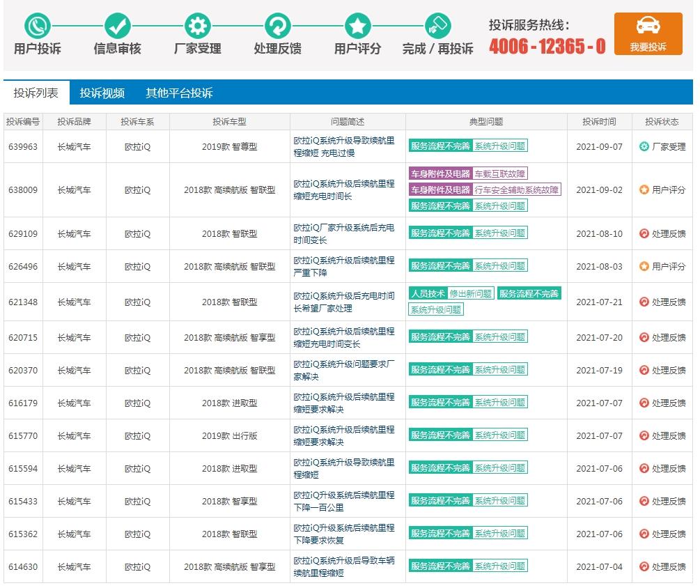The width and height of the screenshot is (700, 588).
Task: Click the 处理反馈 status icon in row 629109
Action: click(644, 233)
